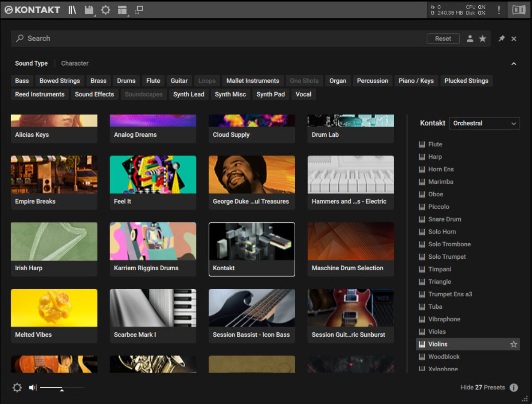The width and height of the screenshot is (532, 404).
Task: Select the Plucked Strings tag
Action: click(466, 81)
